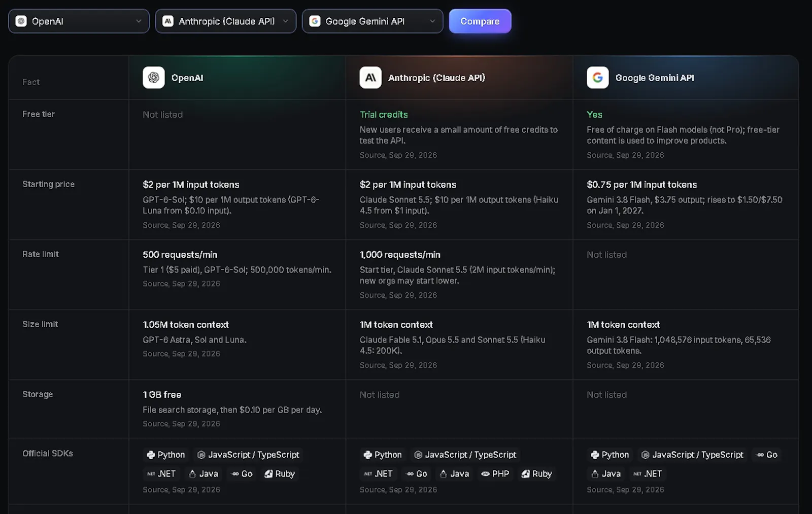Screen dimensions: 812x514
Task: Select .NET SDK chip in Google Gemini column
Action: tap(648, 474)
